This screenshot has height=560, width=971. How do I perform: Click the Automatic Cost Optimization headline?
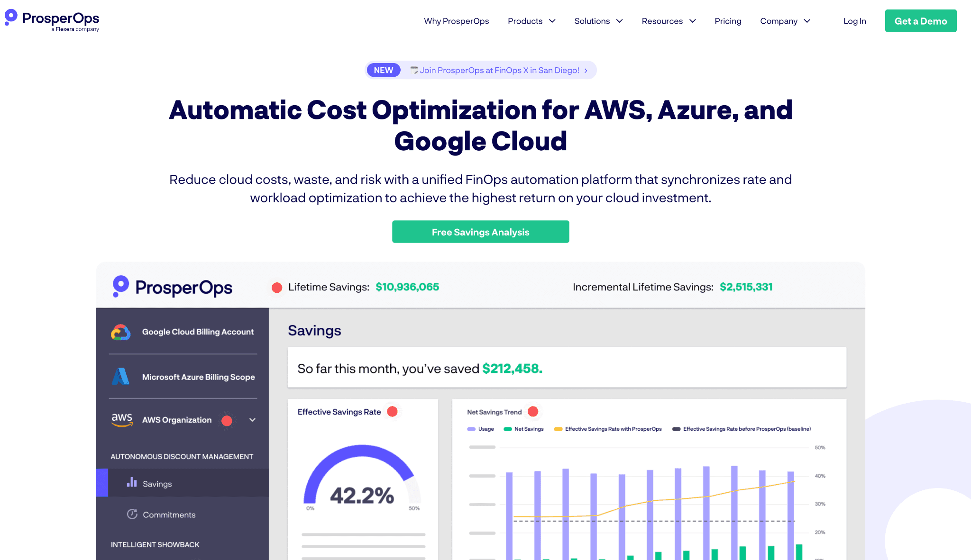[480, 126]
